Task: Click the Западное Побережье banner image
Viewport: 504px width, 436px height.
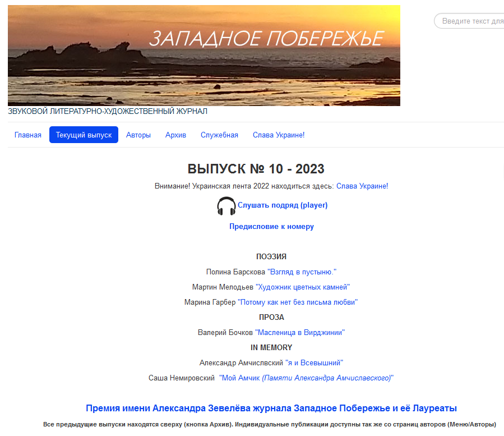Action: (x=204, y=56)
